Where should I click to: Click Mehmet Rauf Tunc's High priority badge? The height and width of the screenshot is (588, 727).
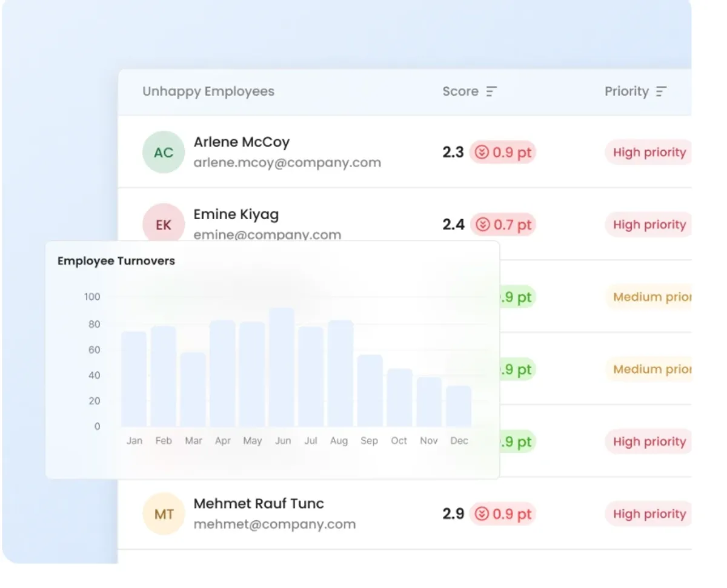coord(648,514)
